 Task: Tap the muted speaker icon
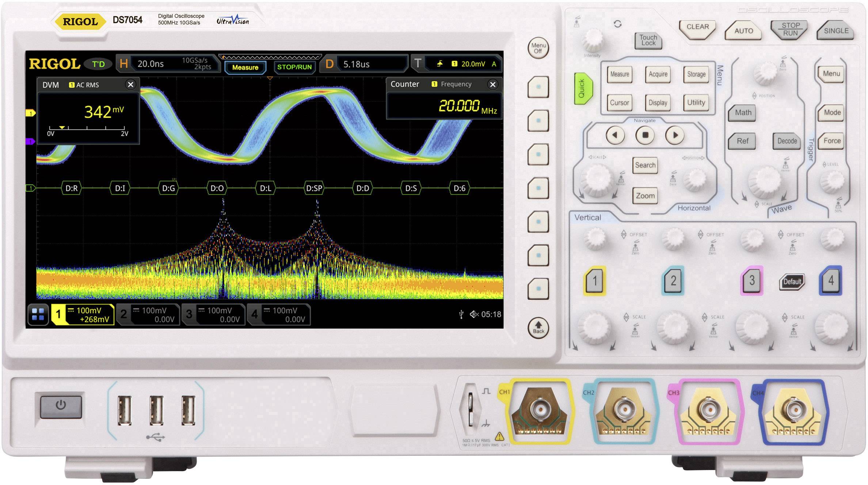pos(474,314)
